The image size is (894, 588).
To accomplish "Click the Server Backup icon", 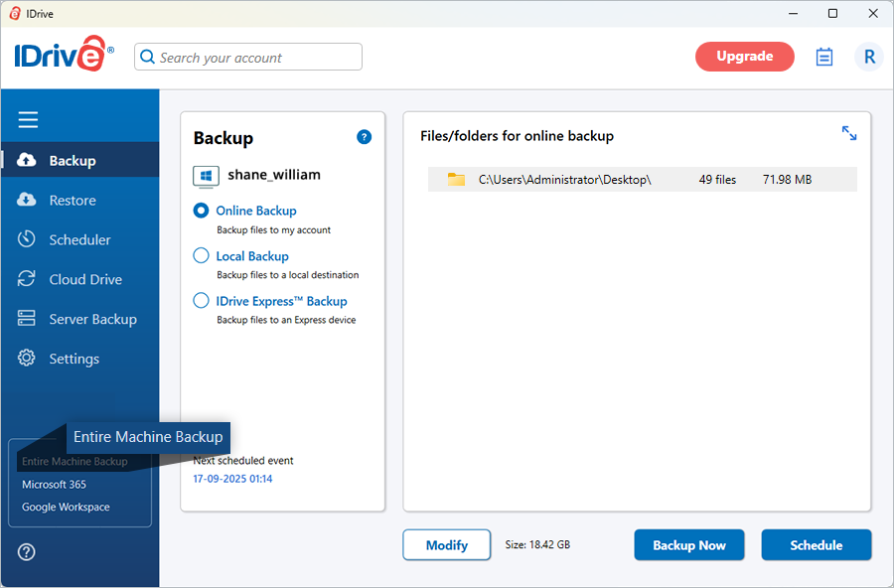I will pyautogui.click(x=26, y=318).
